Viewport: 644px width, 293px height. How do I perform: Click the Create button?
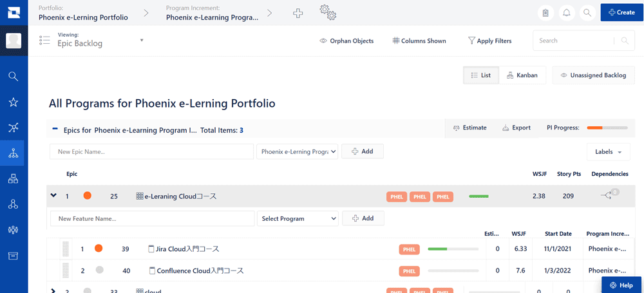622,12
